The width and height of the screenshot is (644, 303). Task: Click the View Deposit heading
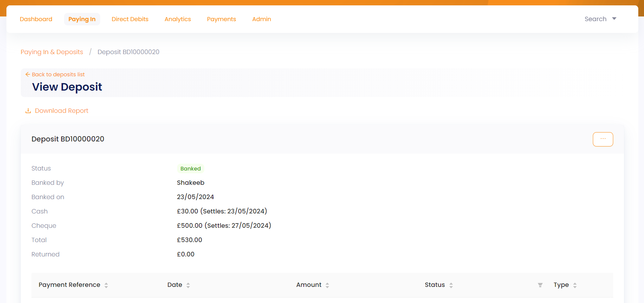pyautogui.click(x=67, y=87)
